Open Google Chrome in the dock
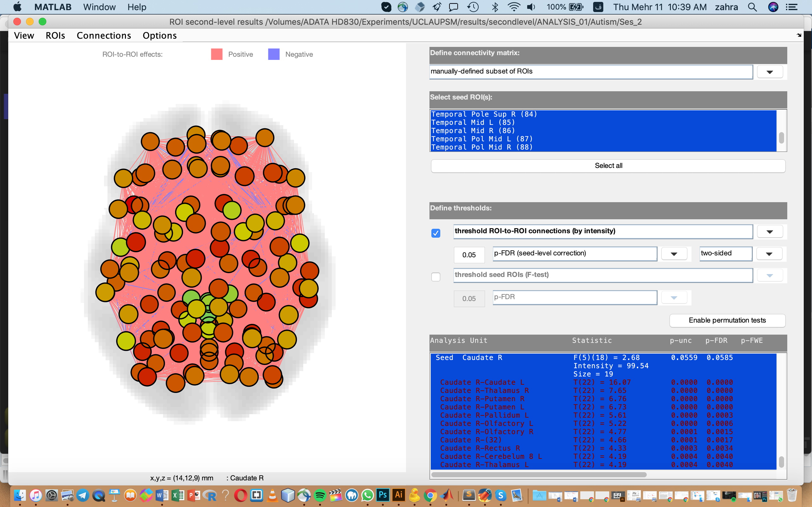The image size is (812, 507). [x=430, y=495]
